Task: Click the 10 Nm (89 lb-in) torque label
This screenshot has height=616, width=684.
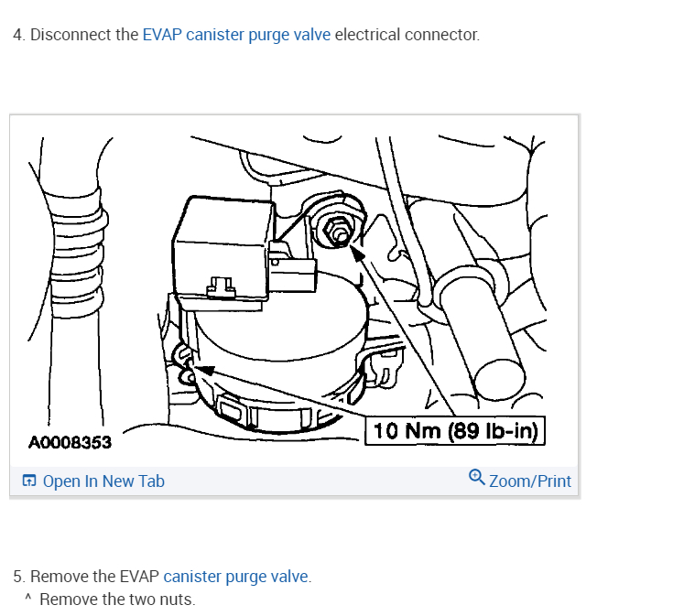Action: [x=455, y=431]
